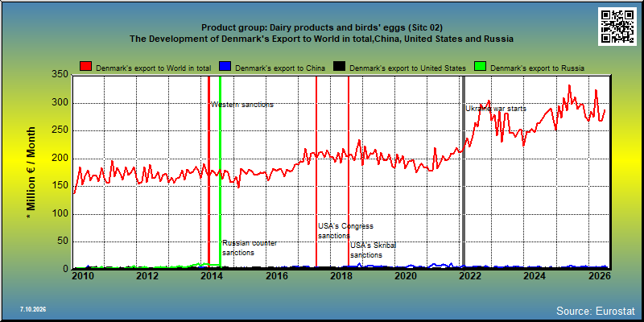Click the 2018 x-axis label
Screen dimensions: 644x322
[341, 275]
